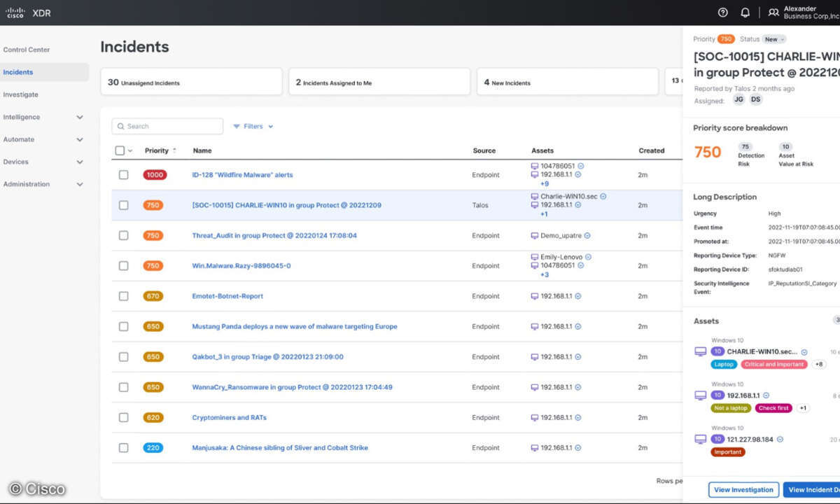Click monitor icon beside 104786051 in Win.Malware.Razy row
Image resolution: width=840 pixels, height=504 pixels.
tap(535, 265)
